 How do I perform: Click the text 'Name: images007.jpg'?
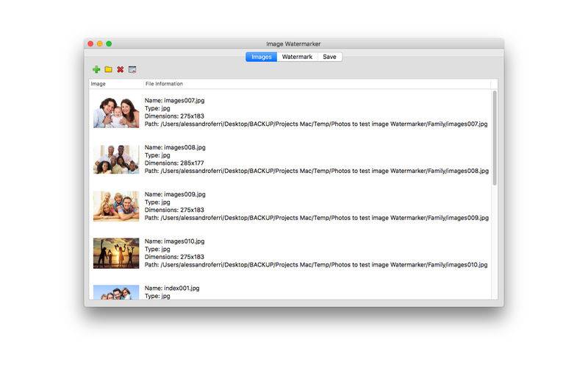174,100
